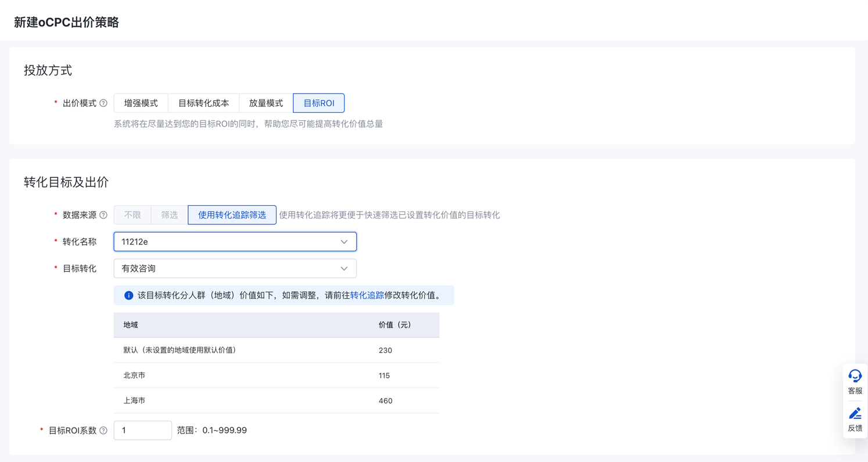
Task: Open the 转化追踪 link in notice
Action: [x=367, y=295]
